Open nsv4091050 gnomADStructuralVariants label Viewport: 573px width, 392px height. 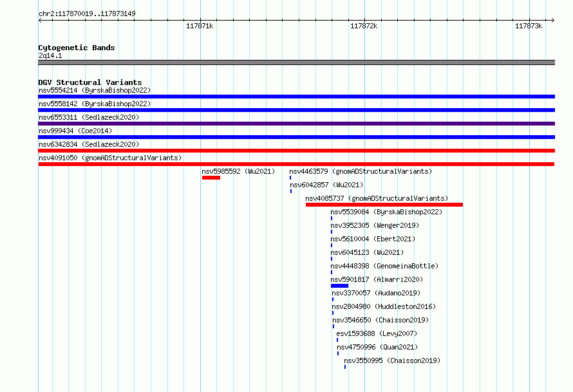[x=110, y=158]
